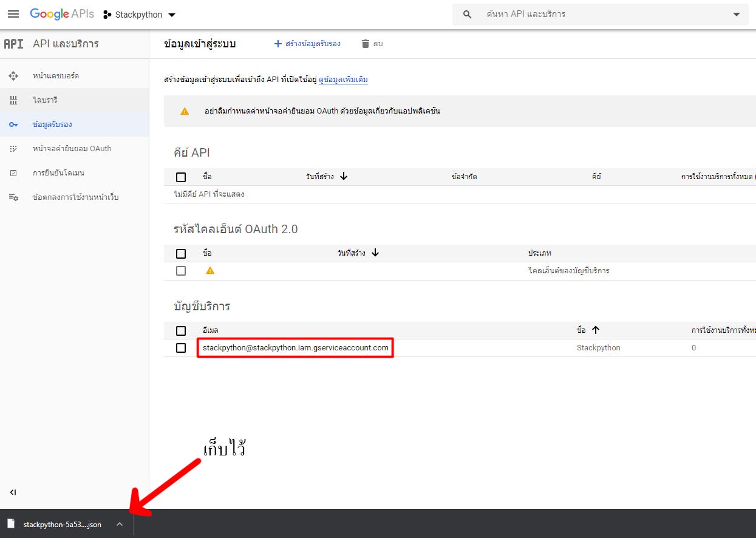The image size is (756, 538).
Task: Tick checkbox for the OAuth service account client row
Action: click(181, 271)
